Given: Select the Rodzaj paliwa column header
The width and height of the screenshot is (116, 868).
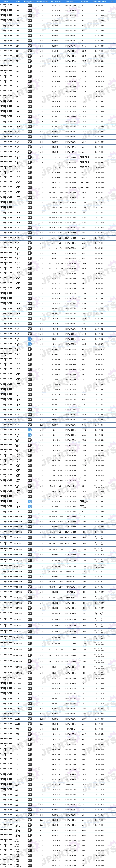Looking at the screenshot, I should click(29, 1).
